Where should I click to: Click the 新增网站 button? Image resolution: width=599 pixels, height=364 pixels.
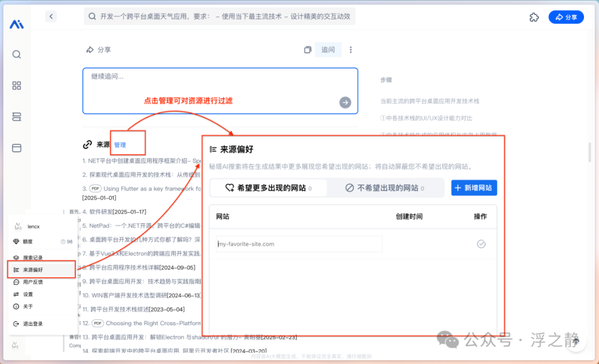[474, 188]
